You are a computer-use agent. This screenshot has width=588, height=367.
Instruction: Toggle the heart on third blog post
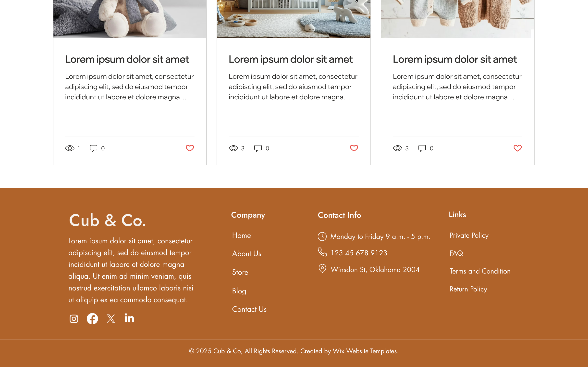pyautogui.click(x=517, y=148)
